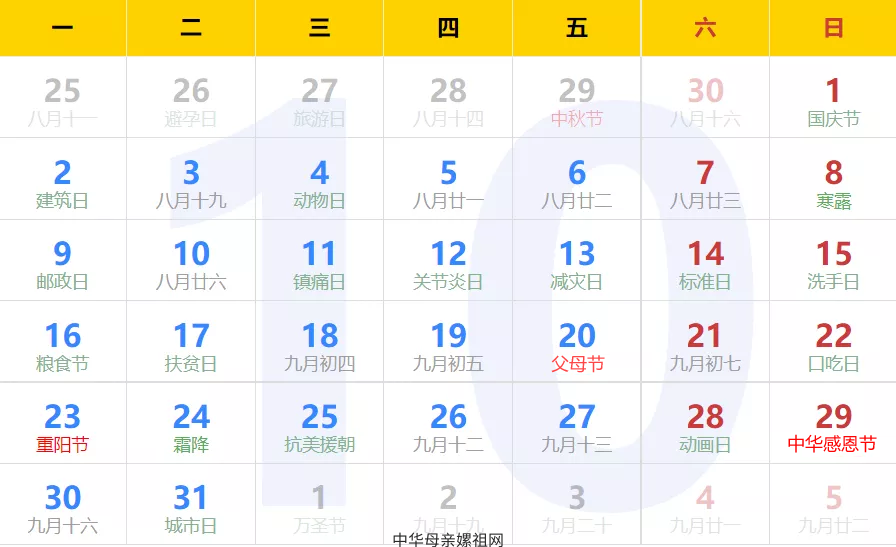This screenshot has width=896, height=547.
Task: Select the Friday header 五
Action: coord(577,28)
